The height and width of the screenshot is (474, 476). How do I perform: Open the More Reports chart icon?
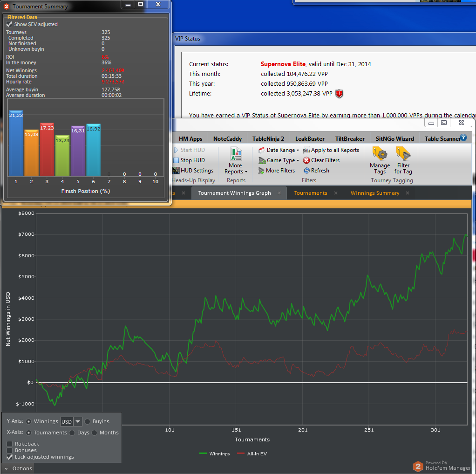[x=236, y=154]
